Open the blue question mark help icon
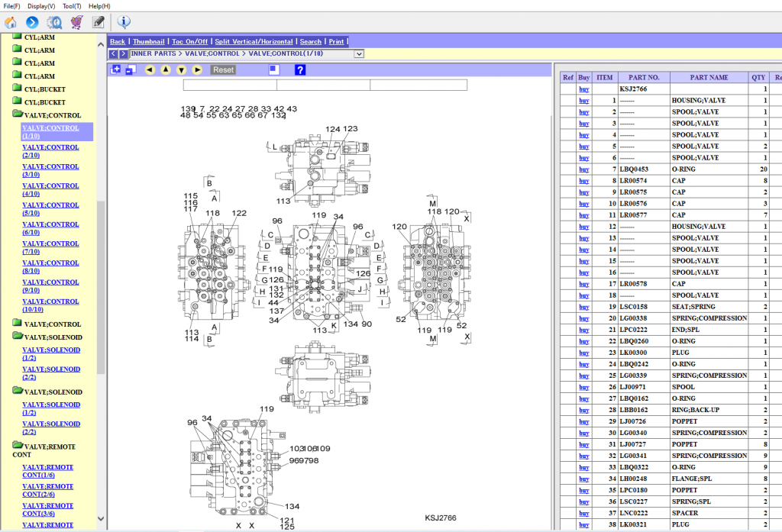Image resolution: width=782 pixels, height=532 pixels. coord(299,69)
